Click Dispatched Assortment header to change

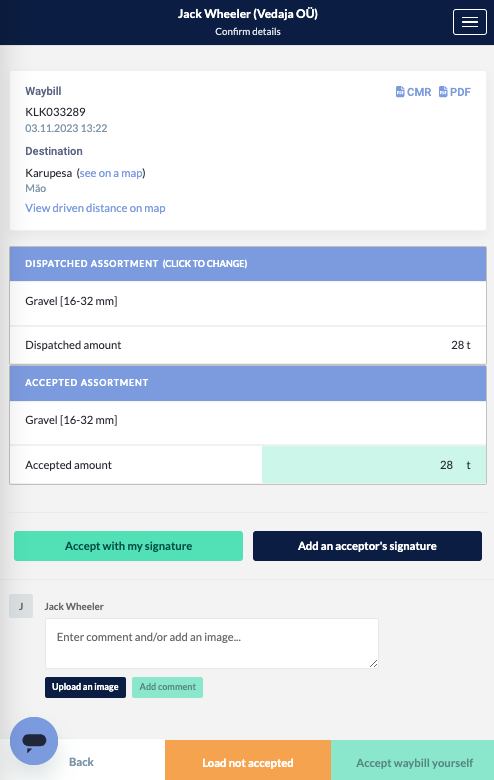click(x=248, y=264)
